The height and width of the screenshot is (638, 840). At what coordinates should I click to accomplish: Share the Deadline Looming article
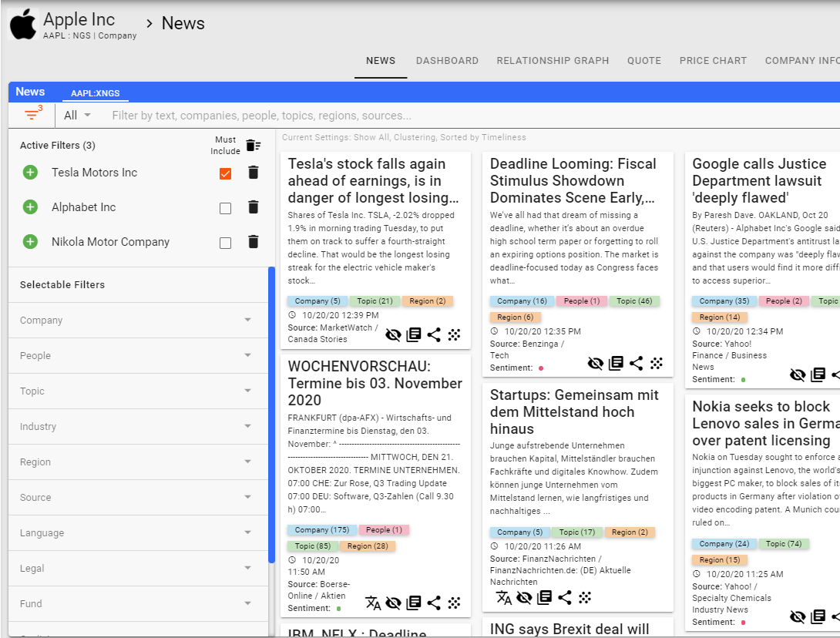click(636, 363)
